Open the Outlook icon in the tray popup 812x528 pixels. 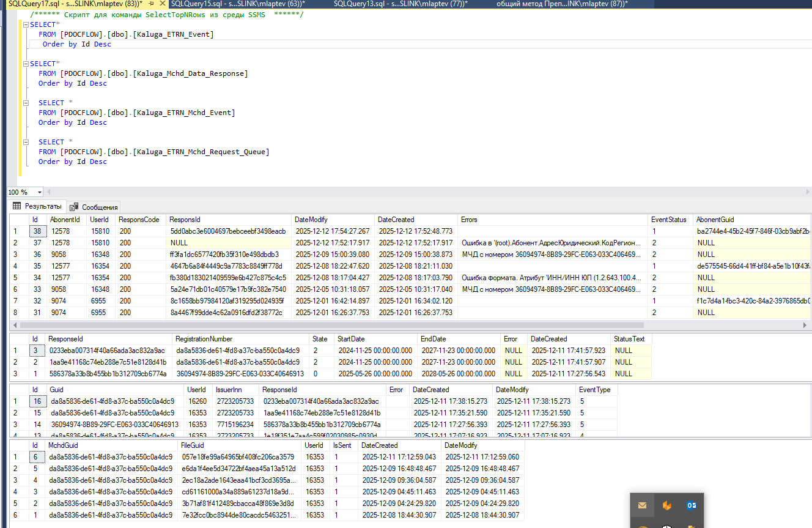tap(692, 505)
